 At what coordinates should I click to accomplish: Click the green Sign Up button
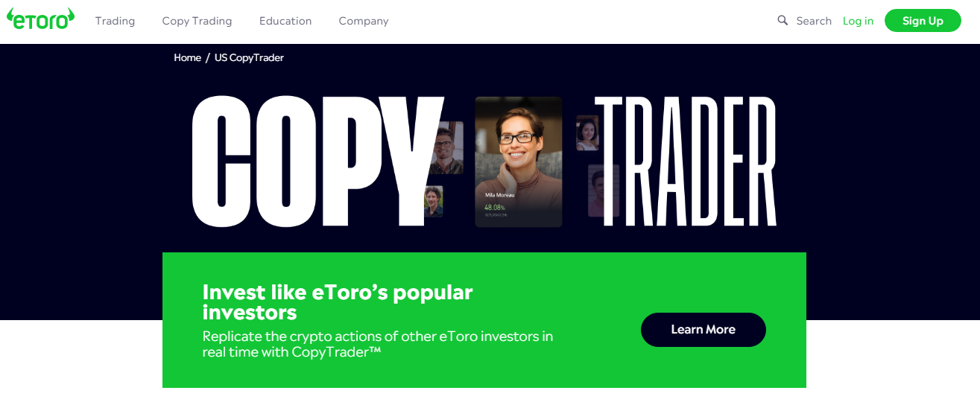pos(923,21)
